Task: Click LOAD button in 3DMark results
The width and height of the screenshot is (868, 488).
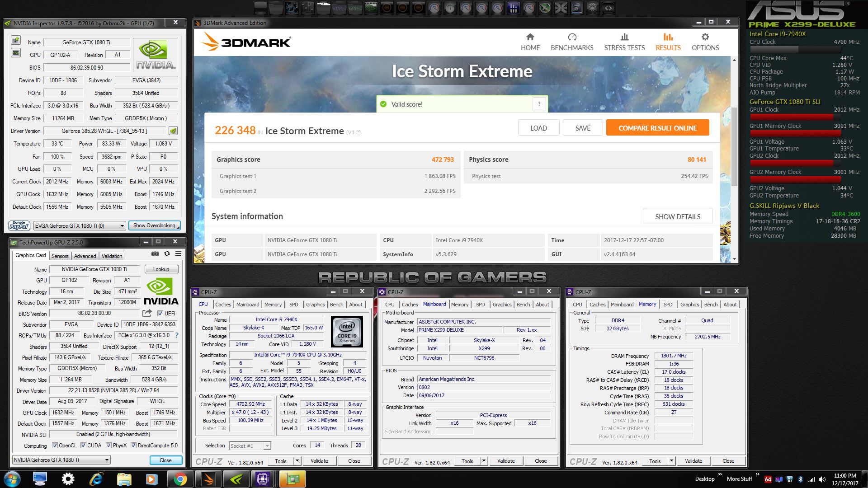Action: [538, 128]
